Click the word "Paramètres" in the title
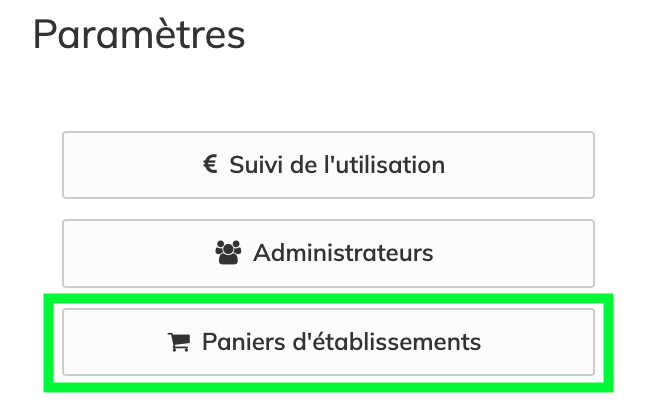Screen dimensions: 664x402 [139, 35]
